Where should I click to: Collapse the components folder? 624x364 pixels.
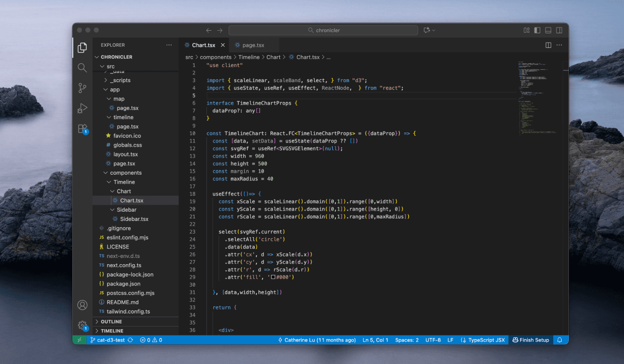pos(125,173)
